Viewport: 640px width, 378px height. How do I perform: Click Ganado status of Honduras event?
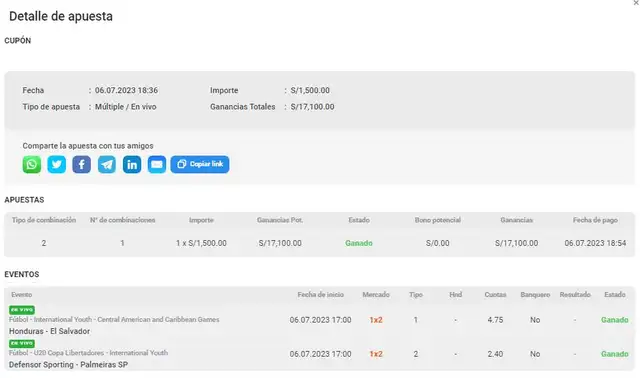tap(615, 320)
